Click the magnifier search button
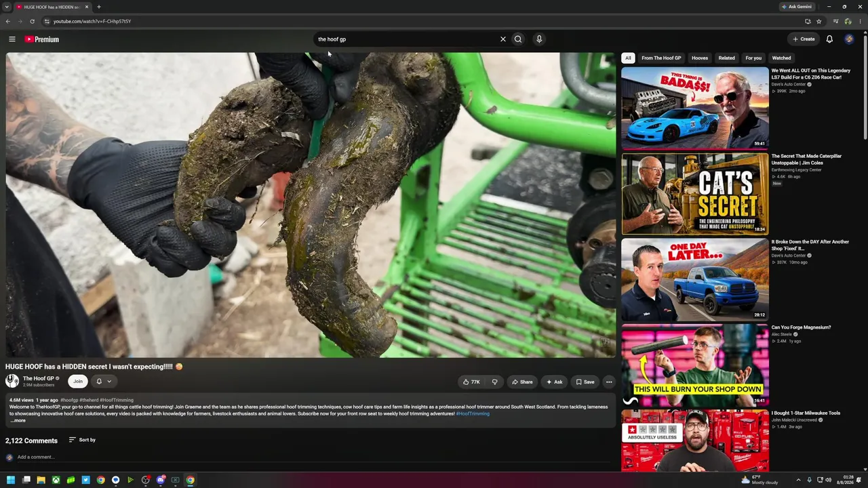Screen dimensions: 868x488 click(x=518, y=39)
